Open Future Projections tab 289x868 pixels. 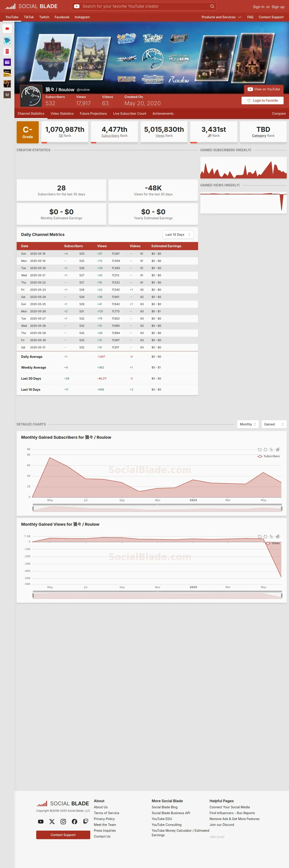tap(93, 114)
